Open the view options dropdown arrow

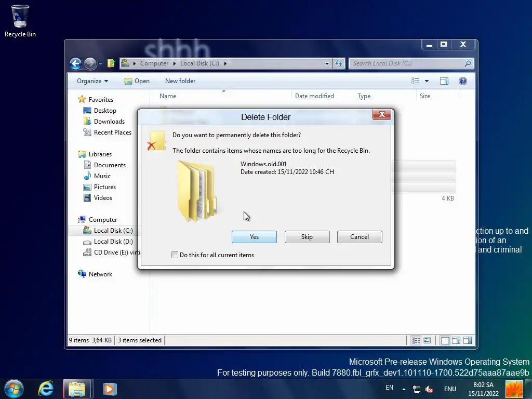click(x=427, y=81)
